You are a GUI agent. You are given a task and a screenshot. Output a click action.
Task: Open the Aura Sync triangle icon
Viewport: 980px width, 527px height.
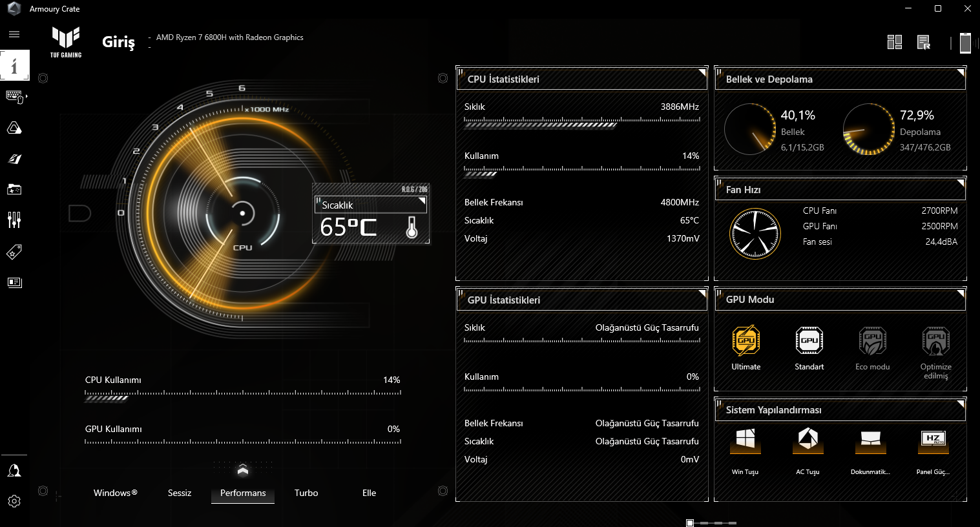tap(14, 127)
